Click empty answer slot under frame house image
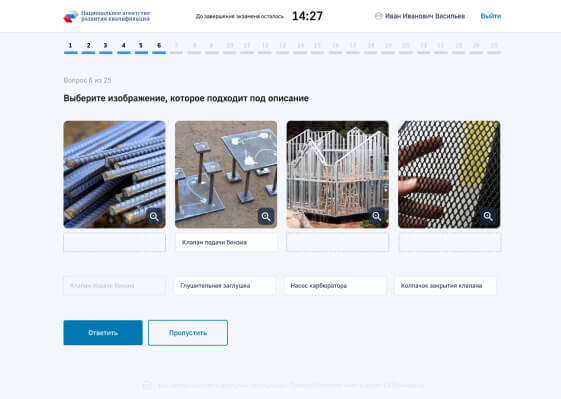 (x=337, y=242)
